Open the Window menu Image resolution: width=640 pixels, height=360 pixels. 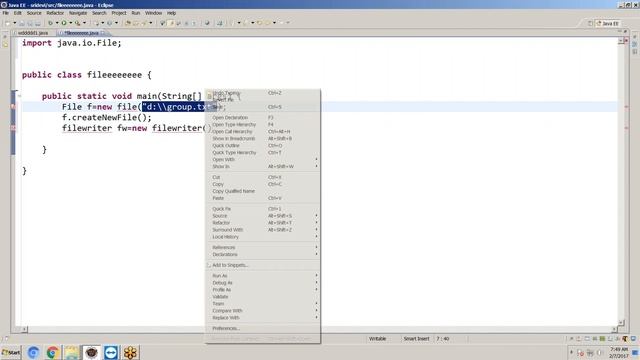pyautogui.click(x=153, y=13)
